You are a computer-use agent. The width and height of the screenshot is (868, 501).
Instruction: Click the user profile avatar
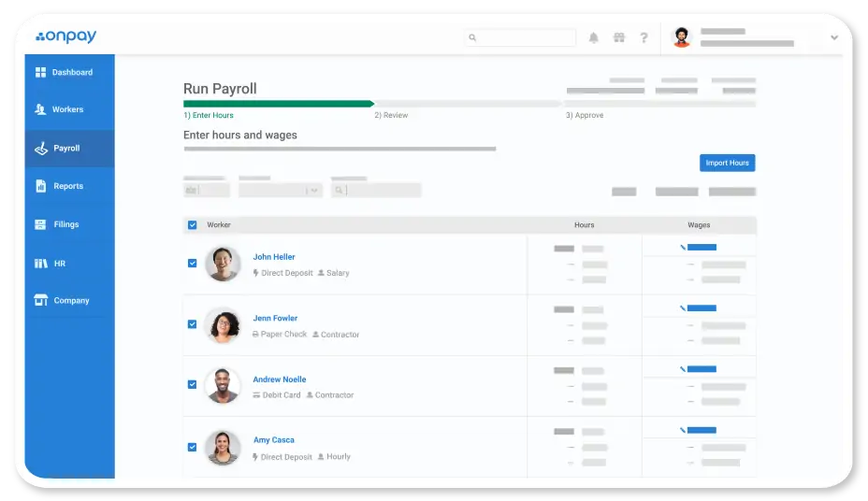point(681,37)
